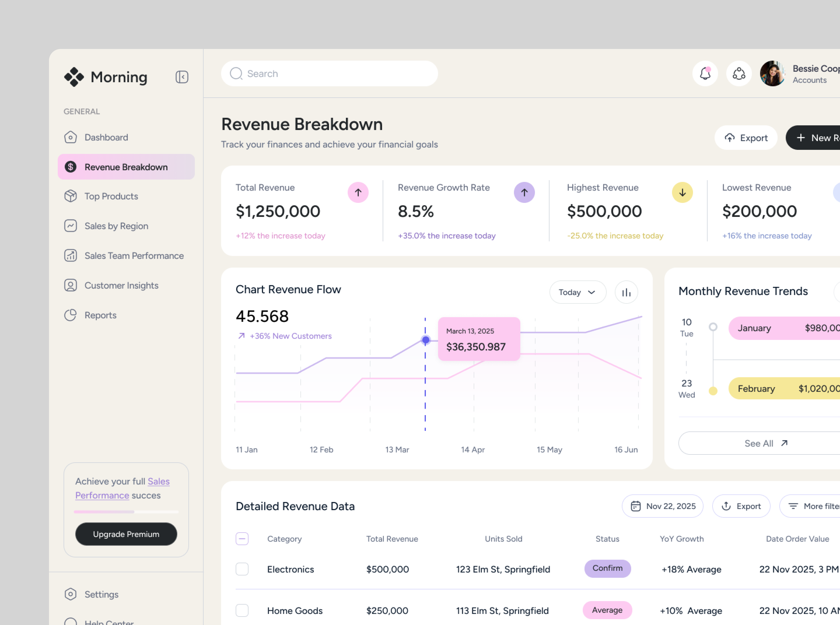Select the Electronics row checkbox
Viewport: 840px width, 625px height.
pos(242,569)
